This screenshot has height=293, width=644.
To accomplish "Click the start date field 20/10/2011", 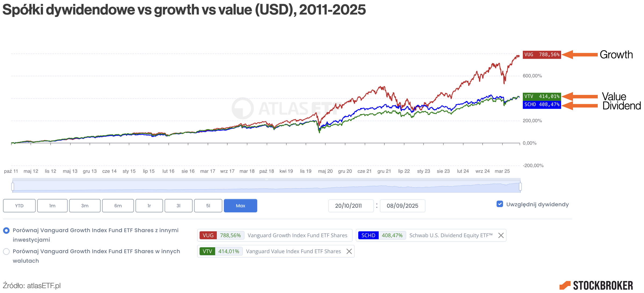I will pyautogui.click(x=351, y=206).
